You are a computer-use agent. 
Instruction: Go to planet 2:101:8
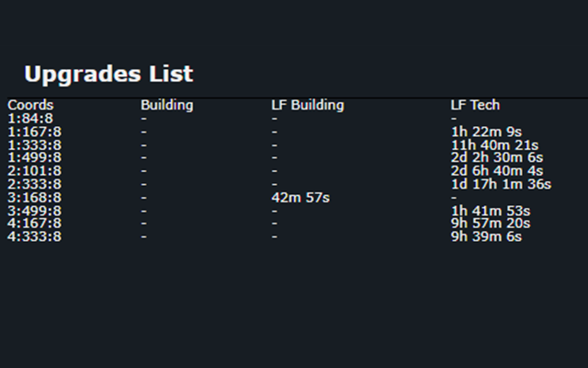coord(34,171)
